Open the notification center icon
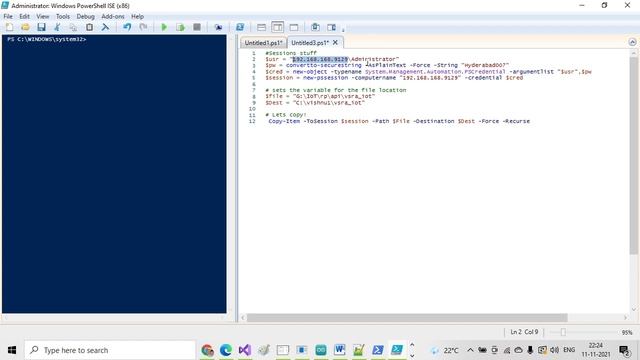 click(x=624, y=350)
